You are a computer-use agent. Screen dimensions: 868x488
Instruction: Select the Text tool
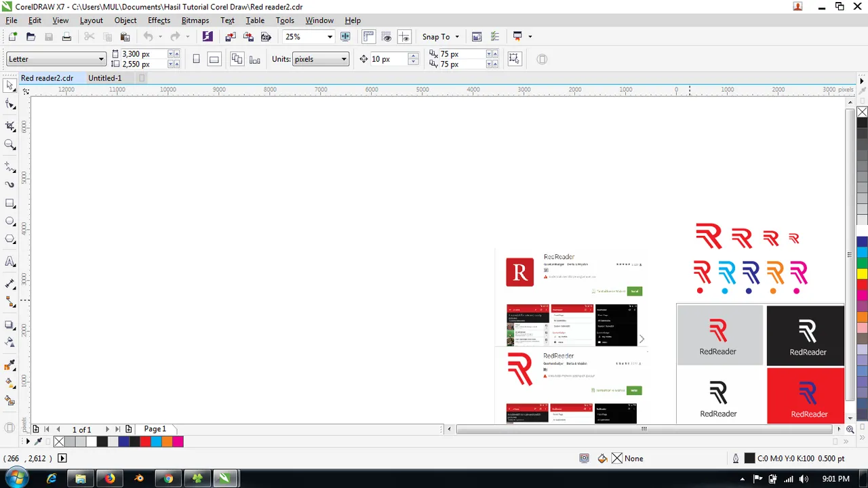pyautogui.click(x=10, y=262)
